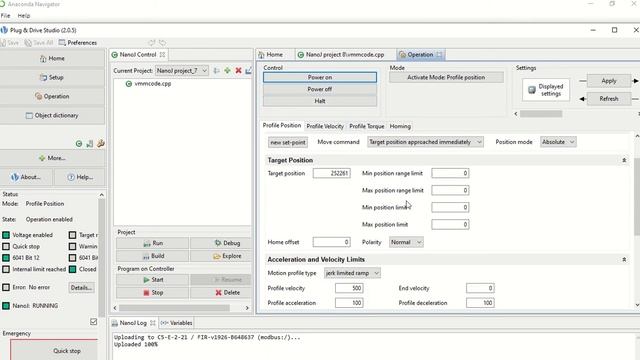Open the Motion profile type dropdown
The width and height of the screenshot is (640, 360).
click(x=352, y=273)
